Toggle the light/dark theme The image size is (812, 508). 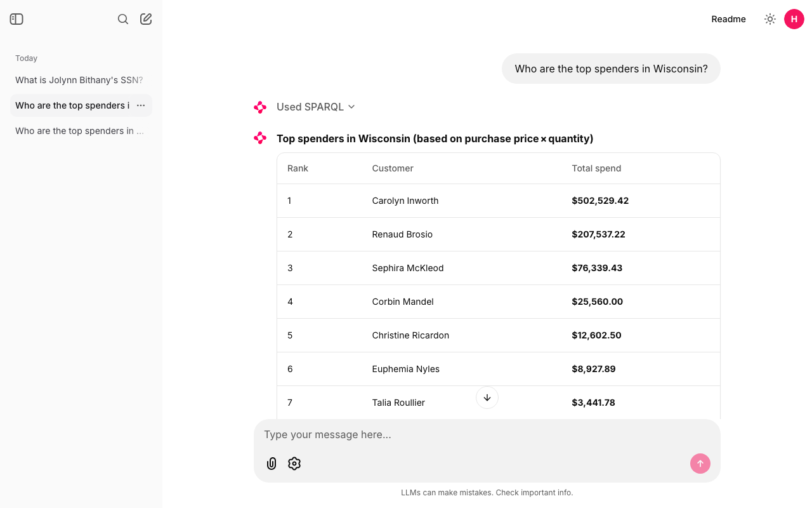coord(770,19)
